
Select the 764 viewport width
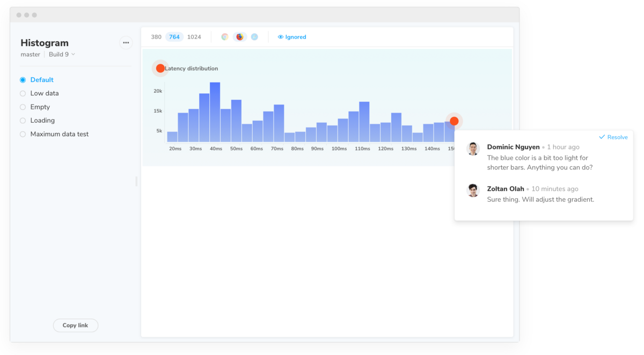click(174, 37)
